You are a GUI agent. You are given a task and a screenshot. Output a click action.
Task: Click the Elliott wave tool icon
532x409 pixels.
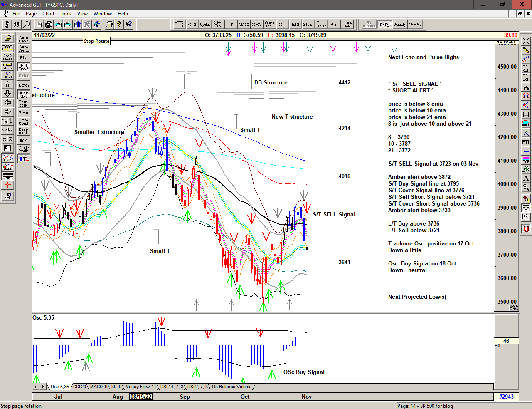point(7,75)
